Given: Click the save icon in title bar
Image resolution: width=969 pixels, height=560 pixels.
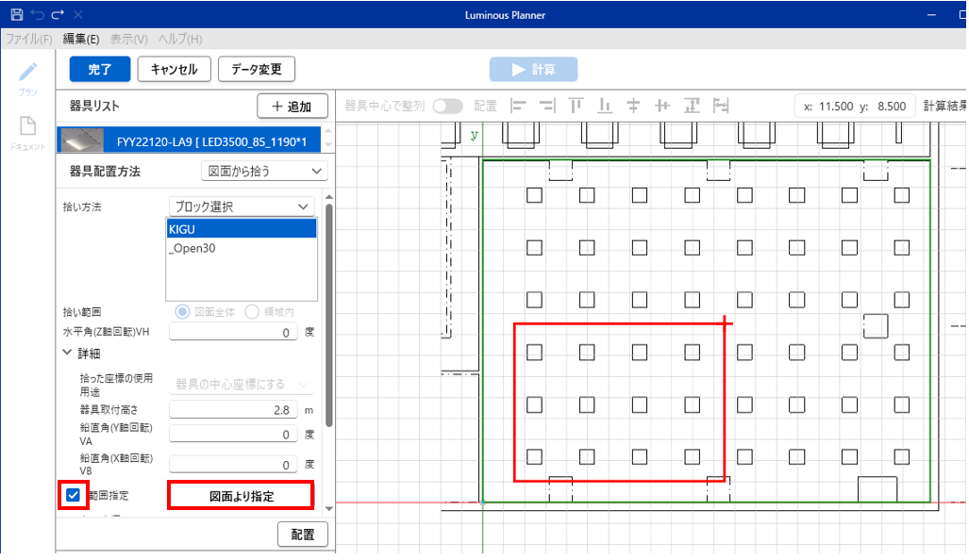Looking at the screenshot, I should click(x=16, y=15).
